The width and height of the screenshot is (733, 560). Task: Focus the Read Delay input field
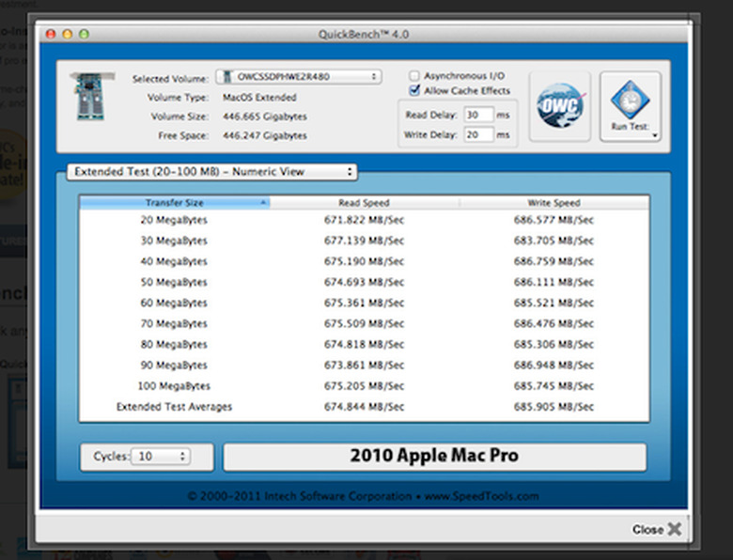(x=478, y=115)
